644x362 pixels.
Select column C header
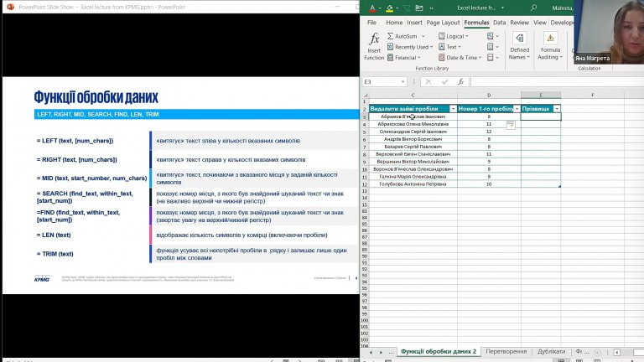(x=413, y=95)
